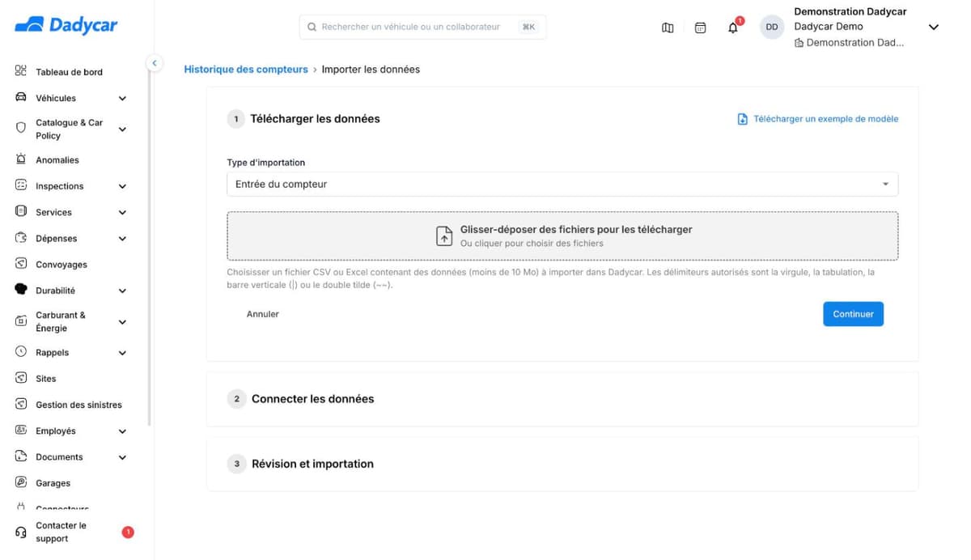Click the Sites icon
The width and height of the screenshot is (971, 560).
(x=21, y=378)
